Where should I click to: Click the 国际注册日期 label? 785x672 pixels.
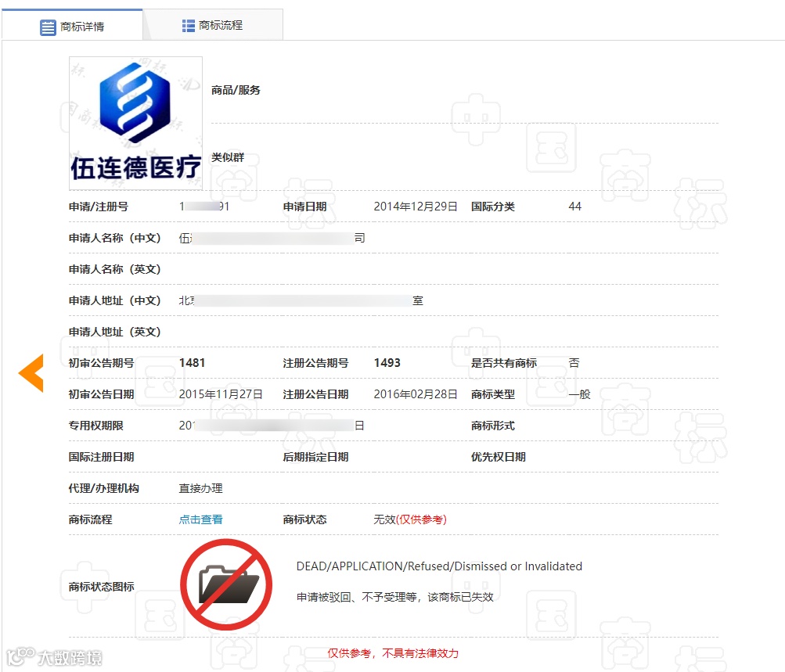[101, 457]
